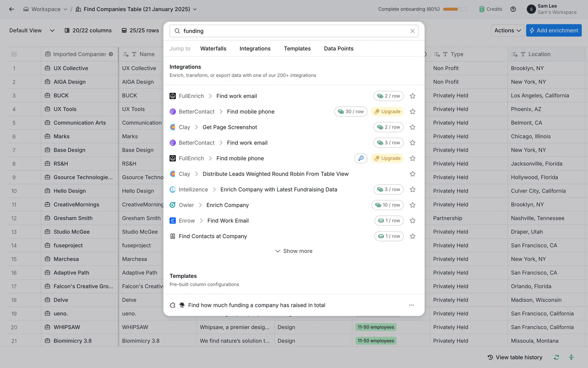Click the collapse rows icon at bottom right
588x368 pixels.
[x=571, y=357]
